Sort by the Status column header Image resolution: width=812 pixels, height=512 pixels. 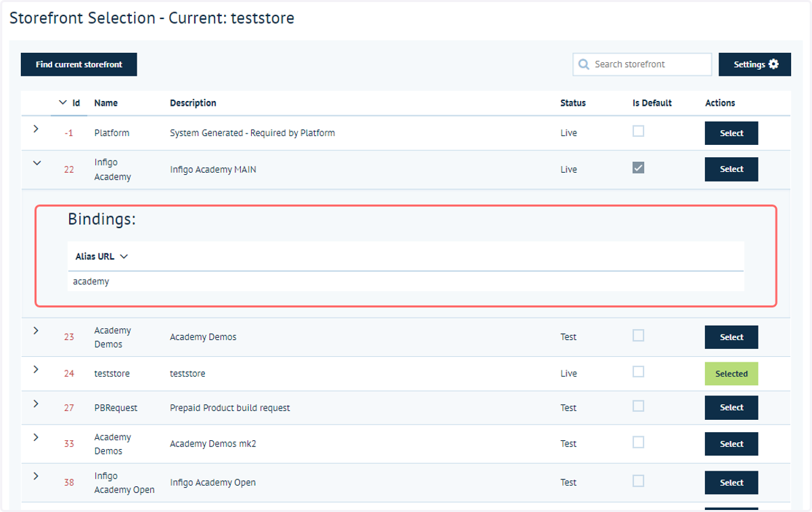tap(573, 103)
